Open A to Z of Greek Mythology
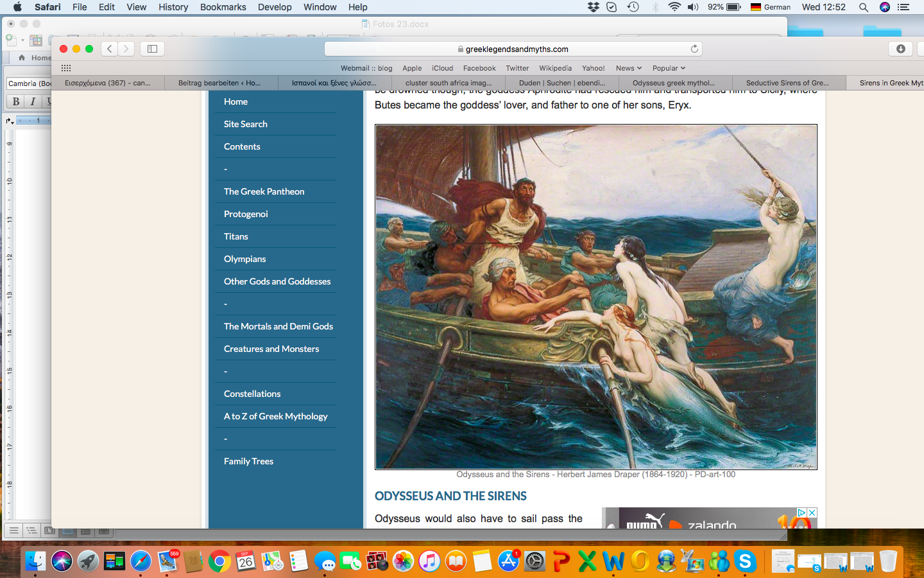 (x=275, y=416)
